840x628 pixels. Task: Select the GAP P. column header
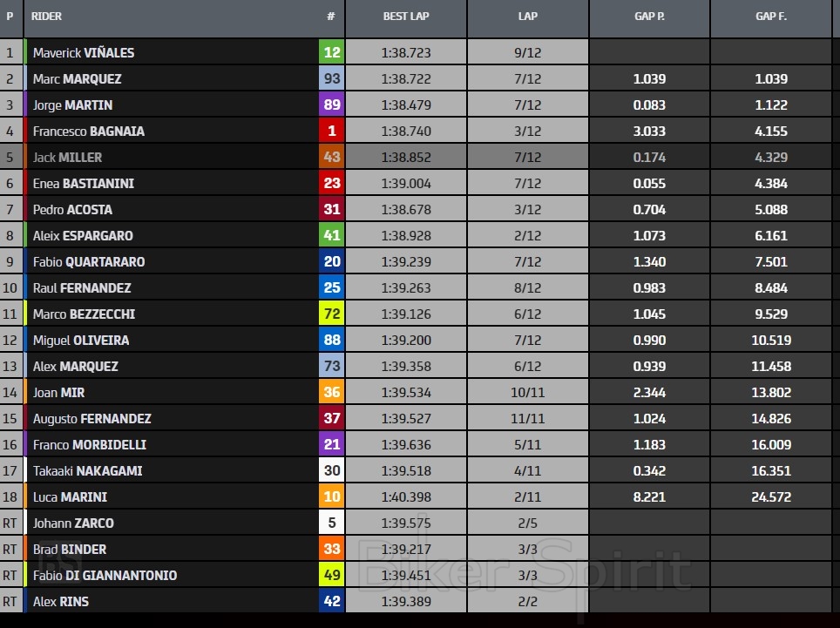tap(649, 17)
